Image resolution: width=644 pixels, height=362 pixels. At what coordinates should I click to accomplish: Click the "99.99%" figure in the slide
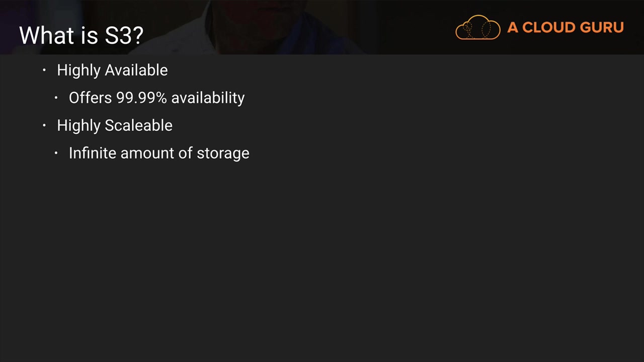[141, 98]
